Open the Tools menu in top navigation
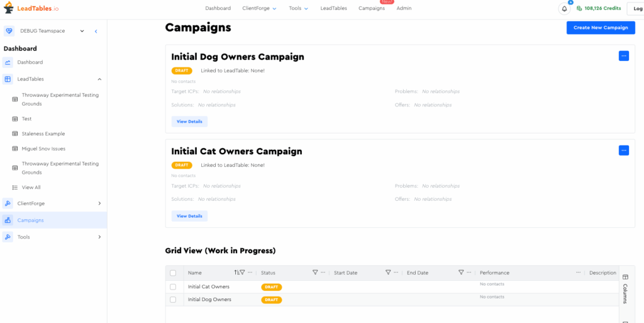Image resolution: width=644 pixels, height=323 pixels. (298, 8)
